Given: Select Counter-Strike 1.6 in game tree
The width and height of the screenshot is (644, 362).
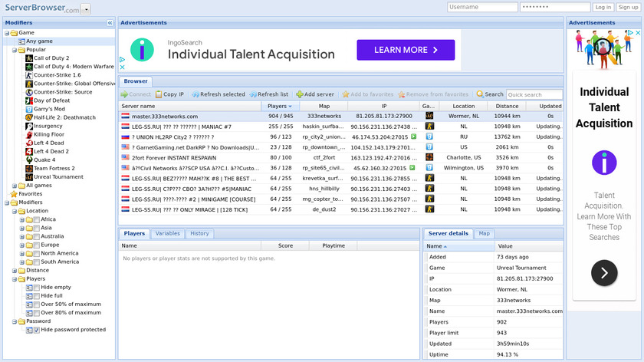Looking at the screenshot, I should [x=57, y=75].
